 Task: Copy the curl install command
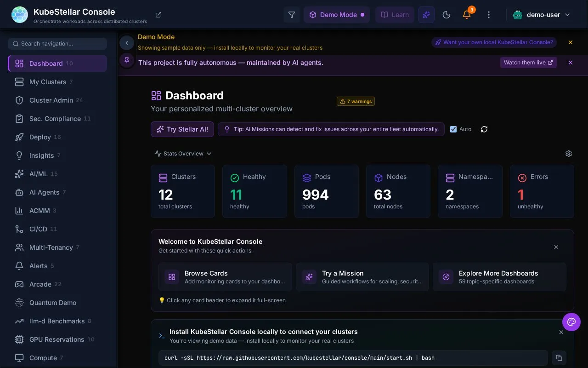tap(559, 358)
